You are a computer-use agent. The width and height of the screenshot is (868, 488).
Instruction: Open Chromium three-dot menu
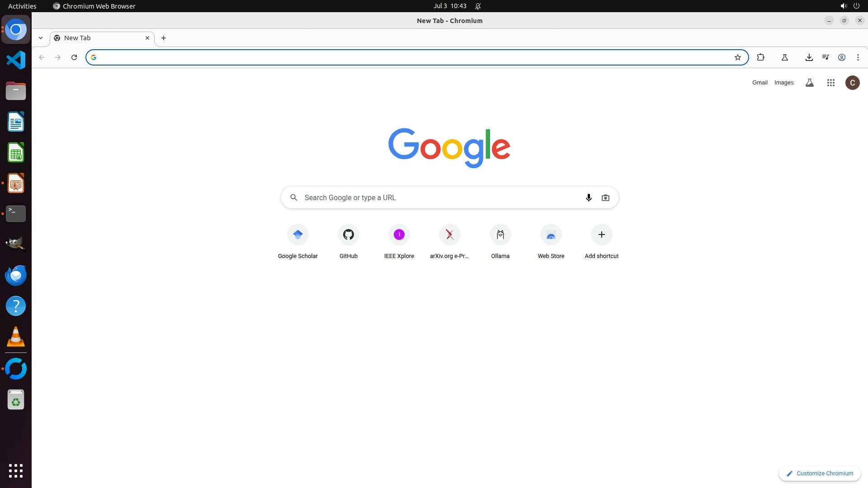tap(858, 57)
